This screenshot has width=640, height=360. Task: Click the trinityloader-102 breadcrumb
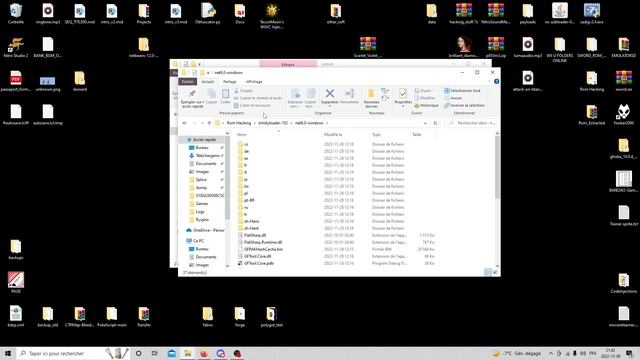273,123
